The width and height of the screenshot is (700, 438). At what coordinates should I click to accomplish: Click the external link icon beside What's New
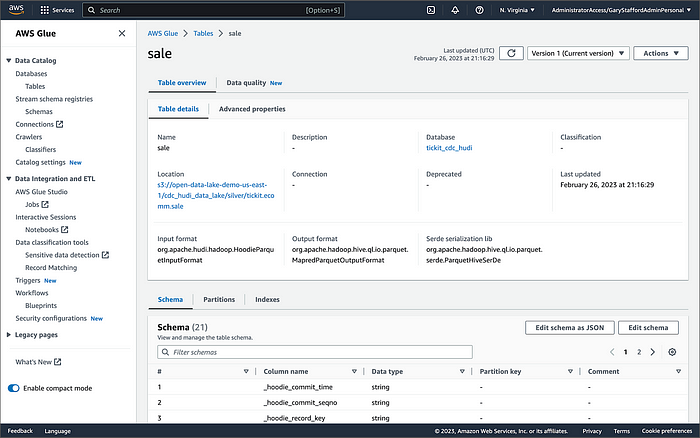57,362
